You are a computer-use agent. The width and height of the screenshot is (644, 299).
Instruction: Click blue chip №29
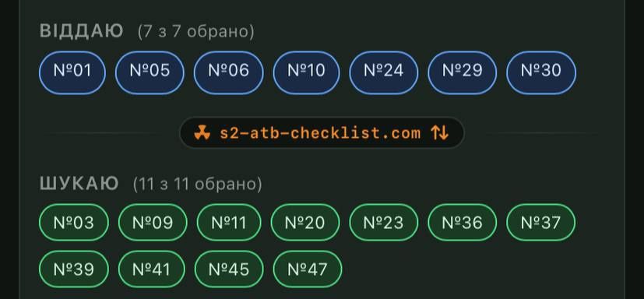pos(463,72)
